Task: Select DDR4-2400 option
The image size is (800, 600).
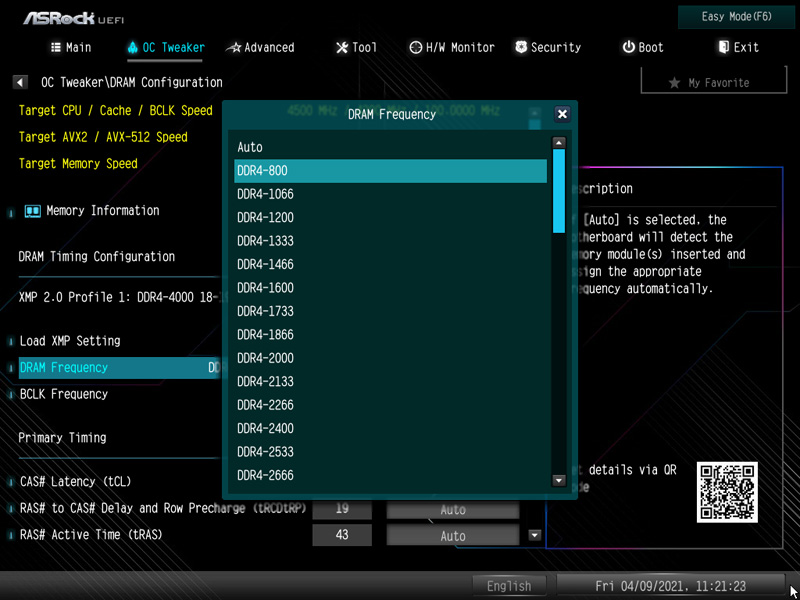Action: 390,429
